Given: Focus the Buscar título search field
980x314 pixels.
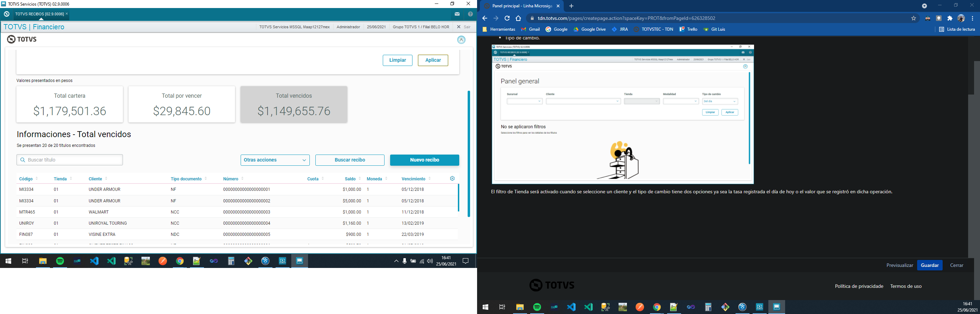Looking at the screenshot, I should pyautogui.click(x=70, y=160).
